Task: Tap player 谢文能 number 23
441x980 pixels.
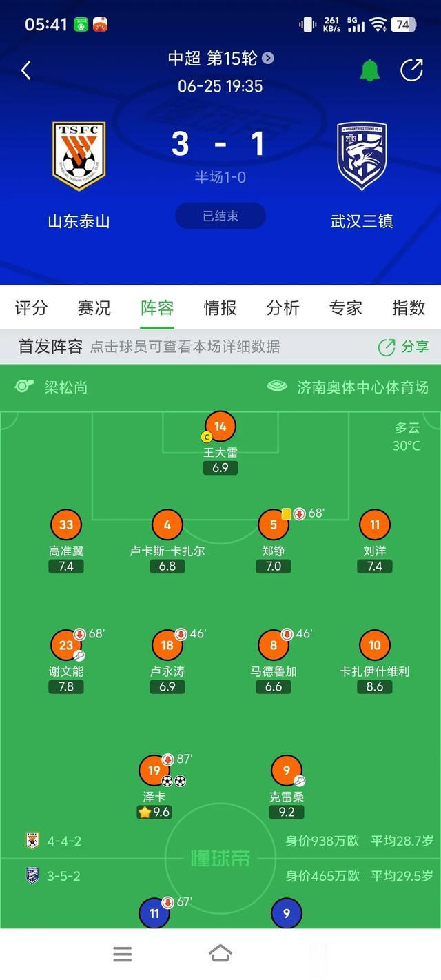Action: (66, 645)
